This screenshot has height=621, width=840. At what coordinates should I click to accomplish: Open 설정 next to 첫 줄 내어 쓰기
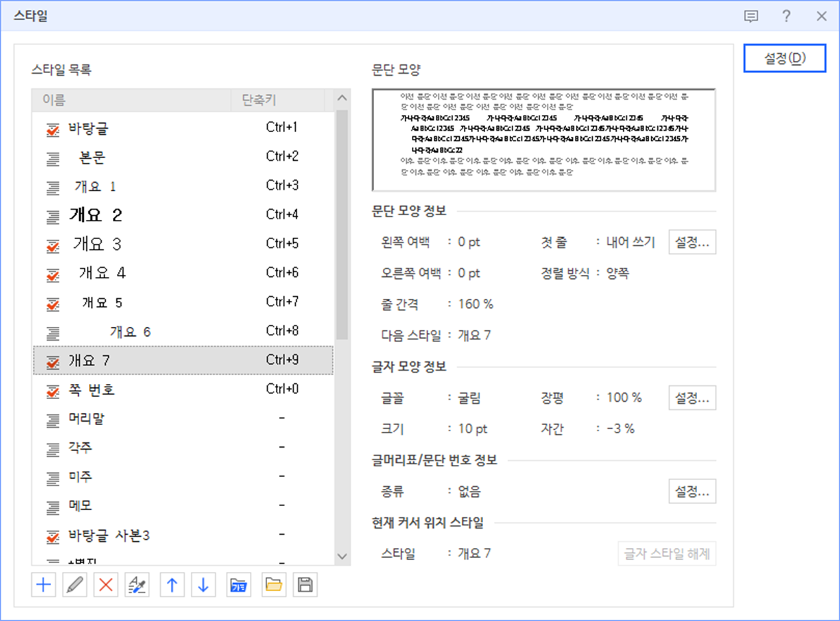click(692, 242)
